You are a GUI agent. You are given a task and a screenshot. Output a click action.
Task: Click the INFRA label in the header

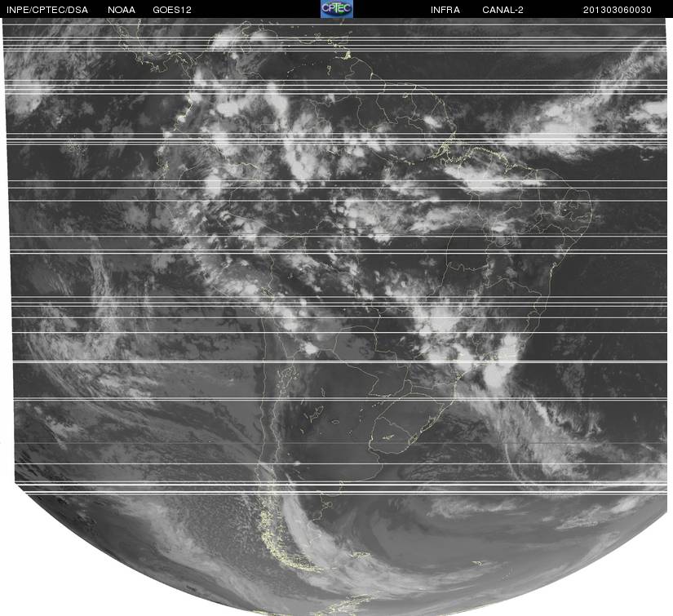coord(445,10)
